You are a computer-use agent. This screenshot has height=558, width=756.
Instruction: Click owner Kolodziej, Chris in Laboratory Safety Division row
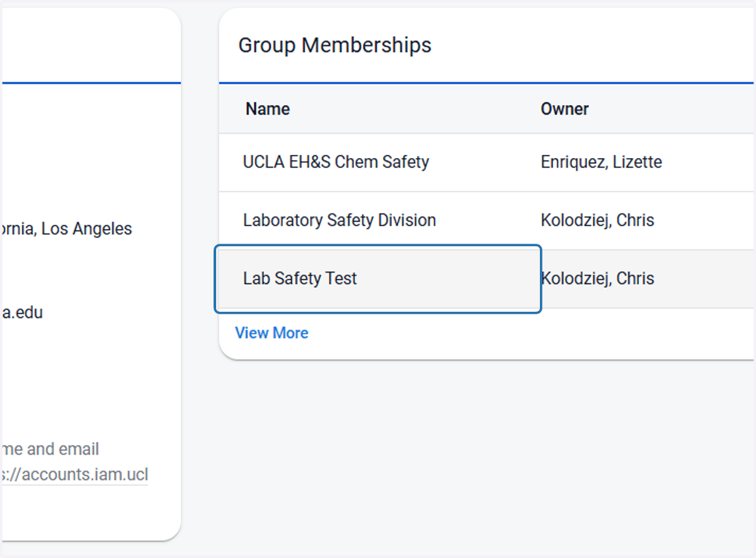tap(597, 220)
